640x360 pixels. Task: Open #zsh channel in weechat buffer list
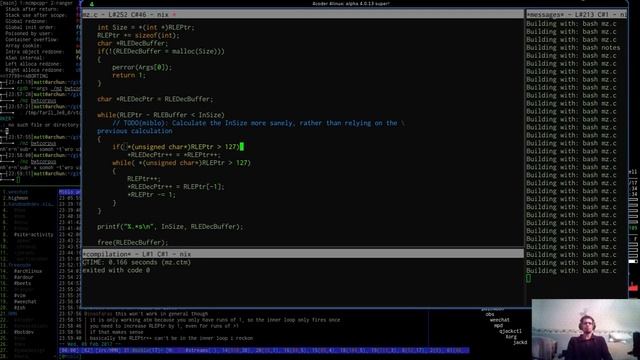pyautogui.click(x=20, y=308)
